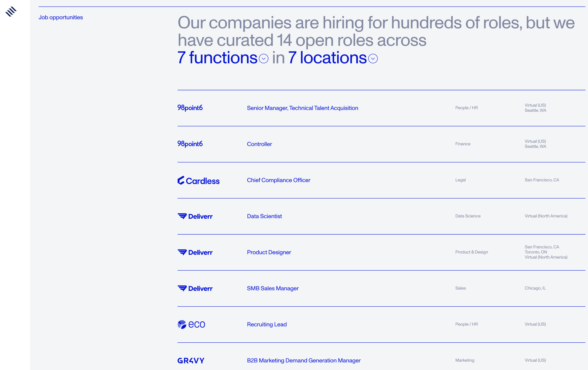This screenshot has height=370, width=588.
Task: Click the striped site logo icon
Action: (x=11, y=11)
